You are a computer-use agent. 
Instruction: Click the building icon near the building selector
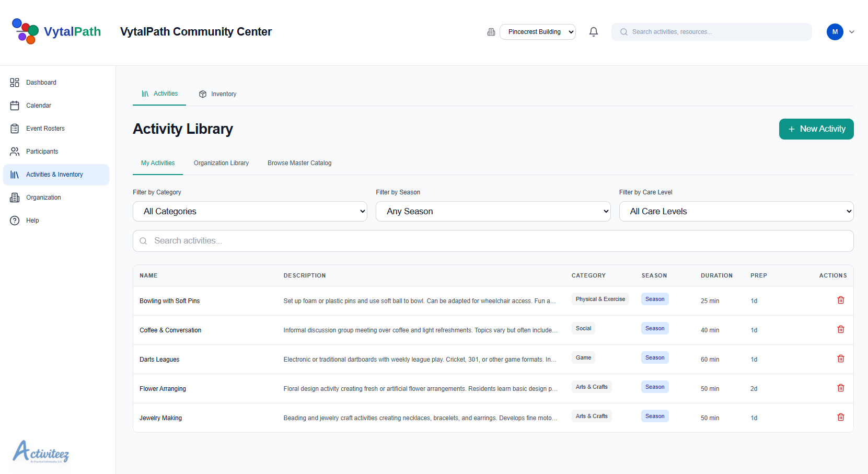point(491,32)
